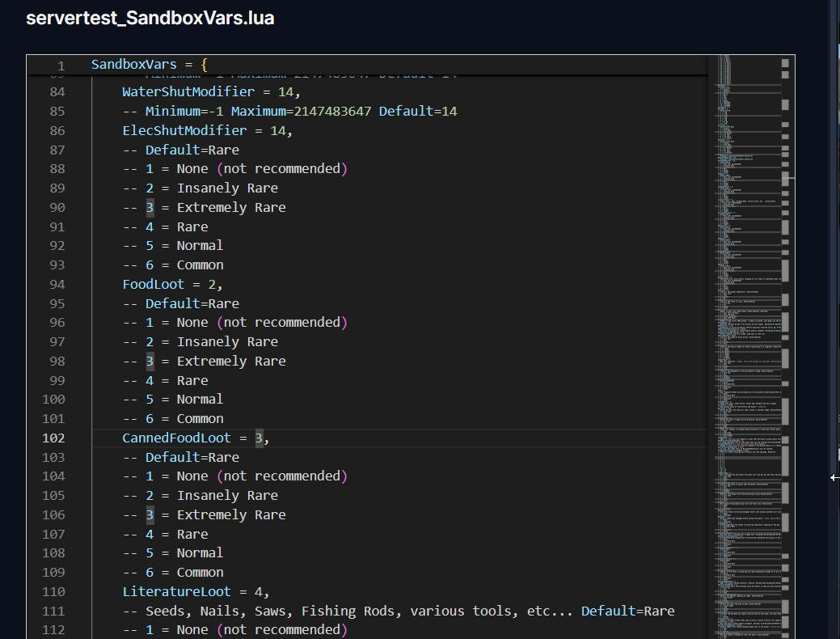
Task: Click 'Default=Rare' comment on line 87
Action: coord(181,150)
